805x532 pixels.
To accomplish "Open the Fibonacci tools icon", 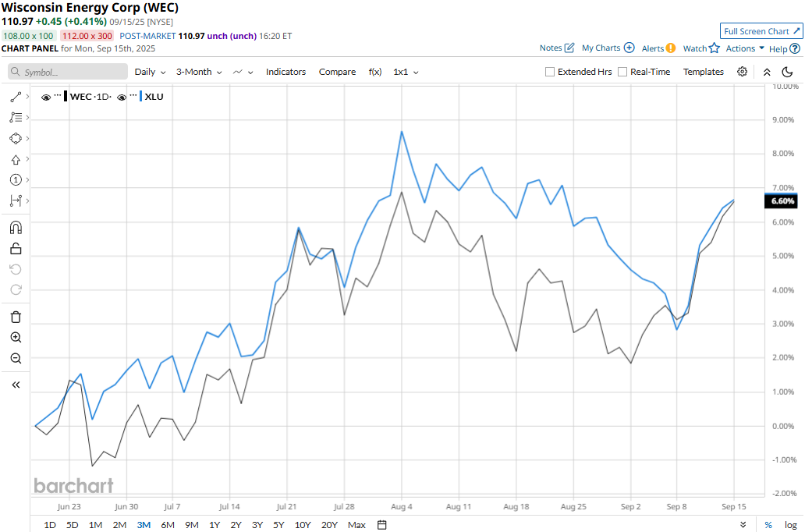I will click(x=16, y=118).
